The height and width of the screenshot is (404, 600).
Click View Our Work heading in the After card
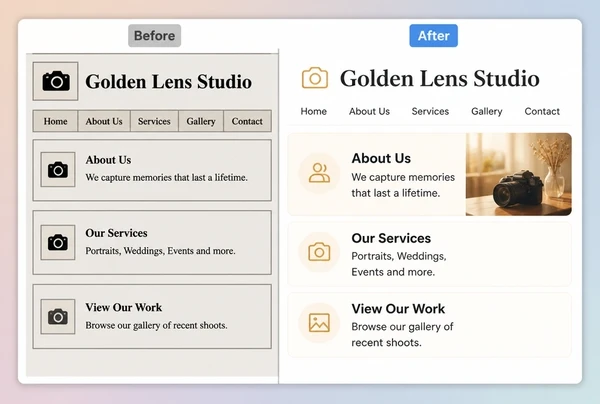click(x=398, y=309)
